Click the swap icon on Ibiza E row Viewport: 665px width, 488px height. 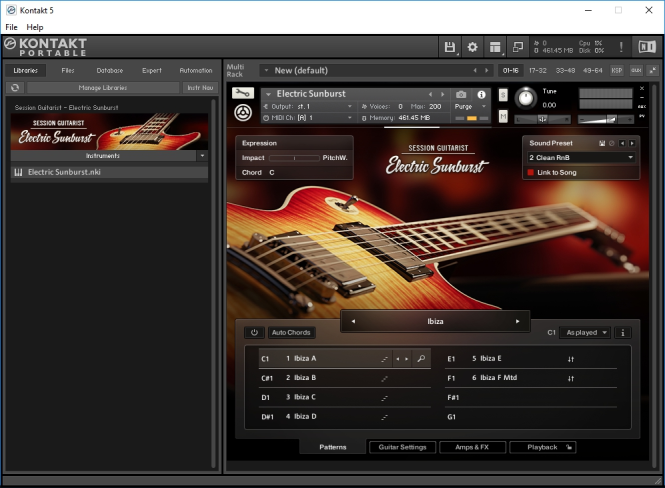(571, 359)
